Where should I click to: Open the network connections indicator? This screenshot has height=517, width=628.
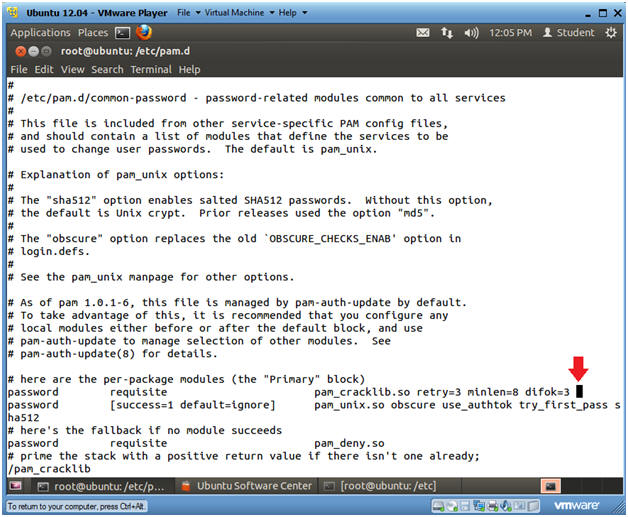(x=447, y=32)
